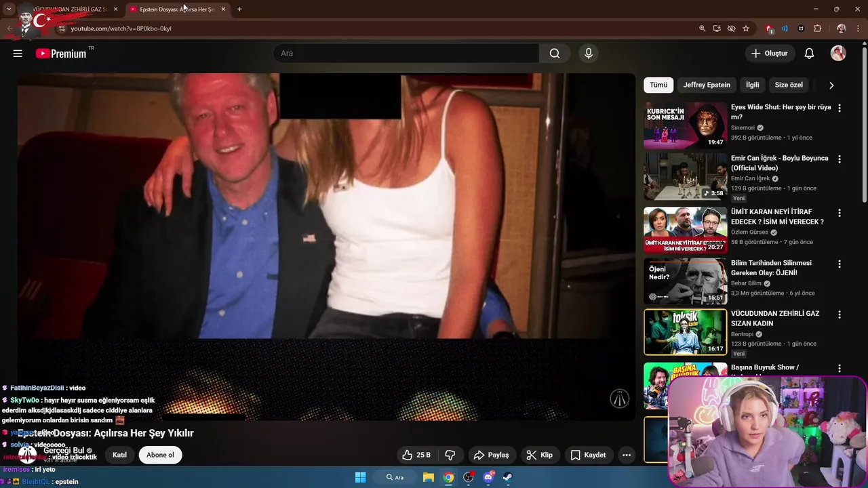Click the YouTube search input field
The width and height of the screenshot is (868, 488).
point(406,54)
